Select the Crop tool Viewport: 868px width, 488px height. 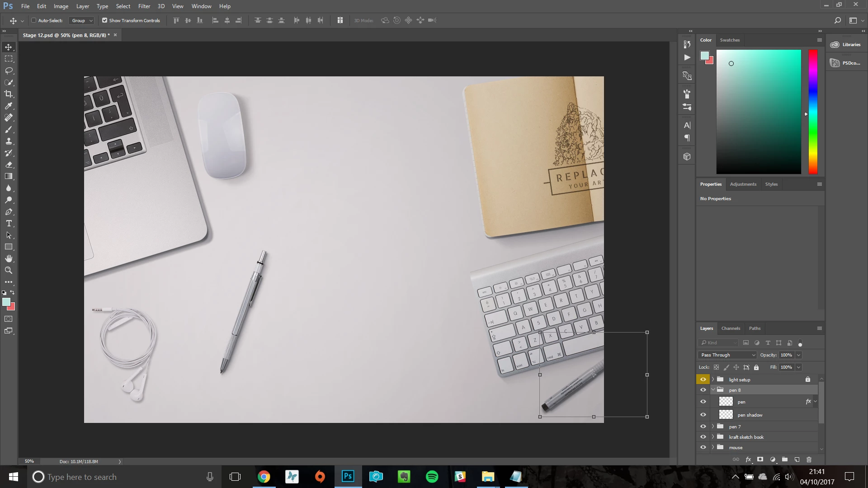click(x=9, y=94)
